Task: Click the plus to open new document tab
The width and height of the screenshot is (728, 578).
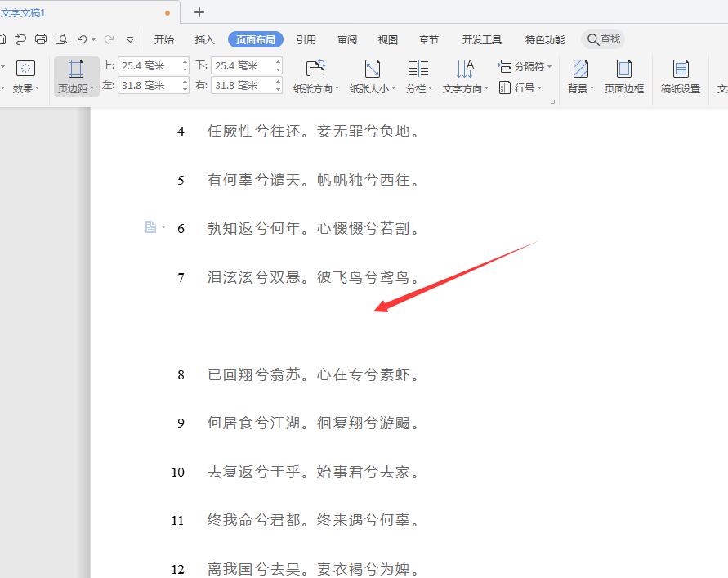Action: [x=200, y=13]
